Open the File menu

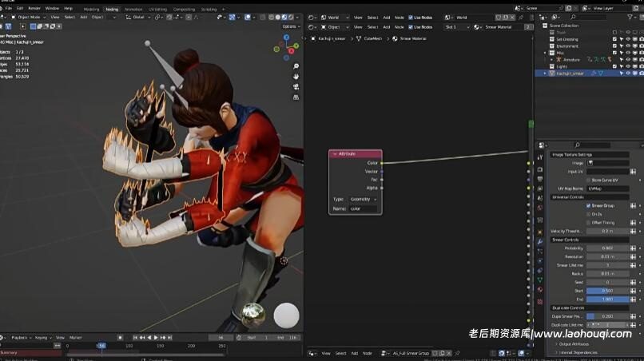point(8,8)
